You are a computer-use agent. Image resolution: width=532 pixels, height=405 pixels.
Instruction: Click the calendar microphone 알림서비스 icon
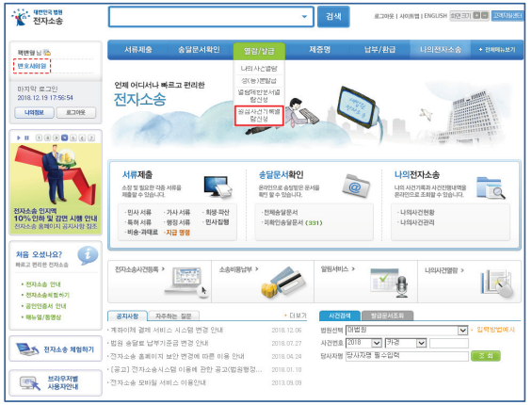tap(390, 283)
